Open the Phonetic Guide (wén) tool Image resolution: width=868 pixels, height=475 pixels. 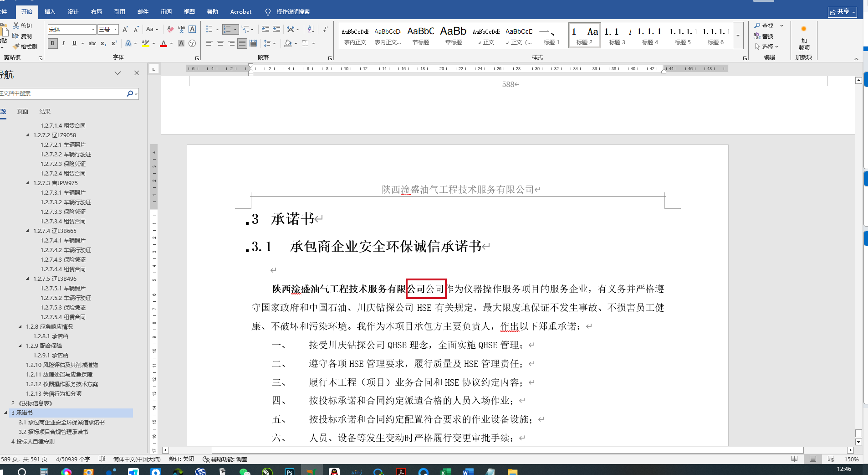click(181, 29)
